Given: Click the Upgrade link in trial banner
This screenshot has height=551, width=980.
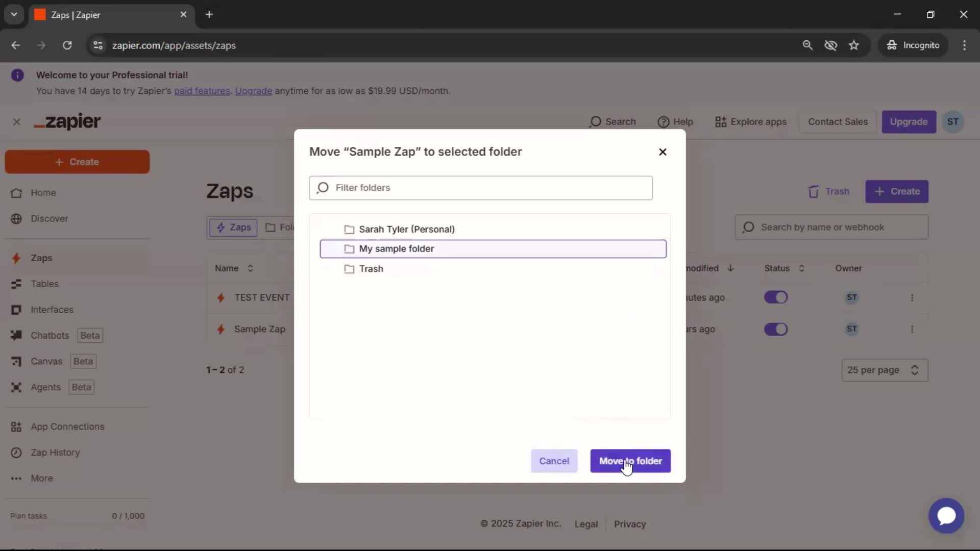Looking at the screenshot, I should 253,91.
